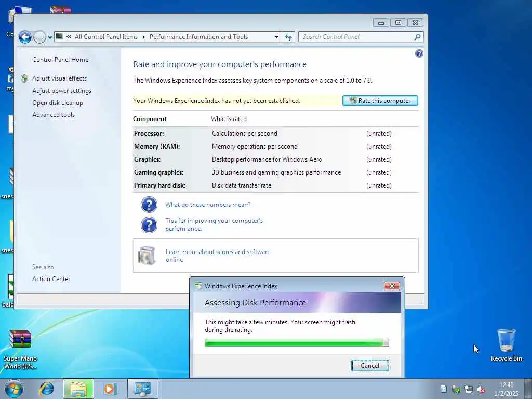The height and width of the screenshot is (399, 532).
Task: Open Action Center link
Action: (x=51, y=279)
